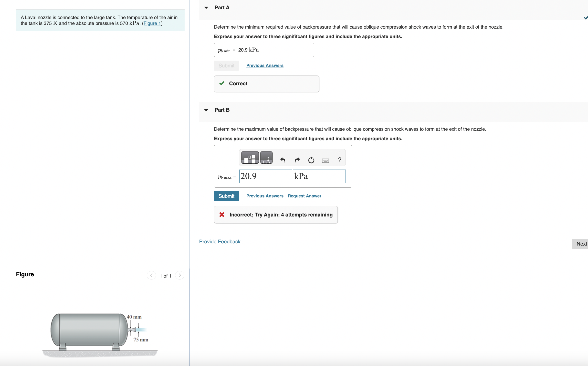Click the kPa units input field

tap(319, 176)
